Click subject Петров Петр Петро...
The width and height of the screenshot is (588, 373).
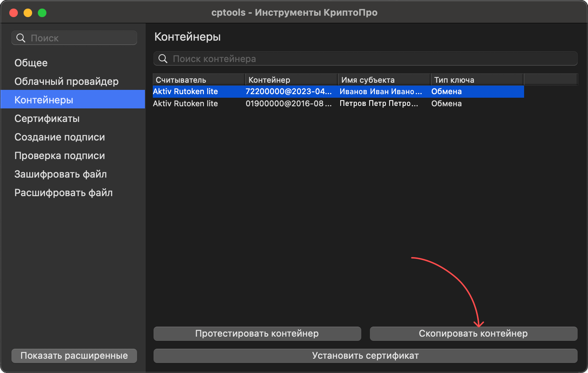pos(379,103)
